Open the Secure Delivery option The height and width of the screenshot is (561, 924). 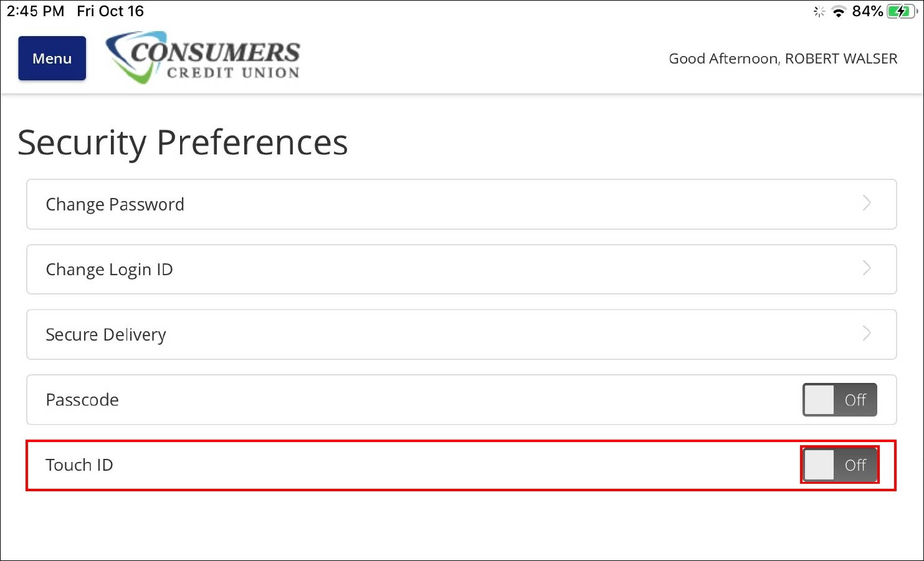click(x=461, y=334)
